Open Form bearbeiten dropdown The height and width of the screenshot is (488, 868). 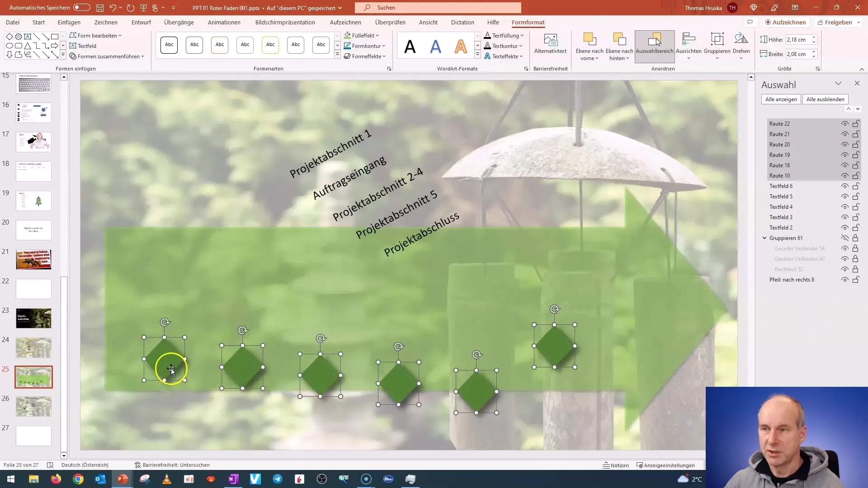click(95, 35)
